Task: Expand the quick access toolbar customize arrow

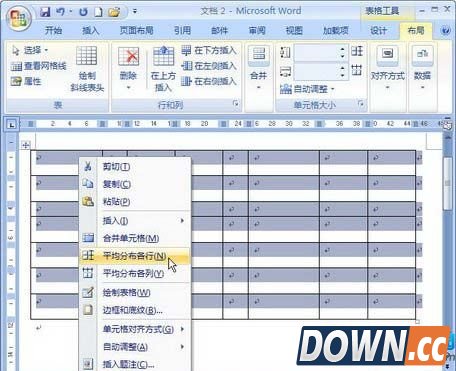Action: point(135,12)
